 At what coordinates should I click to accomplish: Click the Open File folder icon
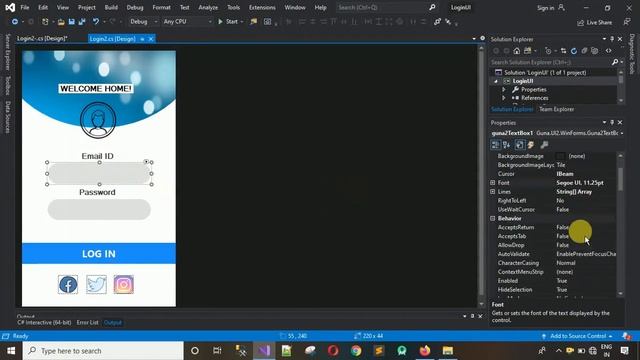(x=61, y=22)
